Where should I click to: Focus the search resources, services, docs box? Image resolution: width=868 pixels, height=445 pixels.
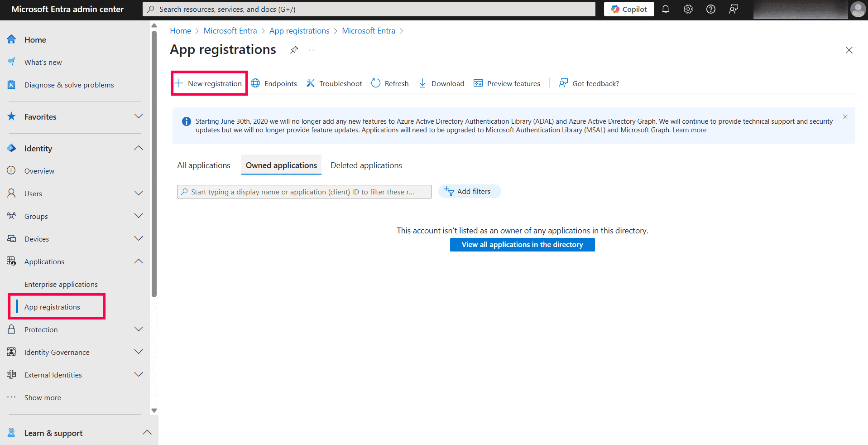(x=369, y=9)
